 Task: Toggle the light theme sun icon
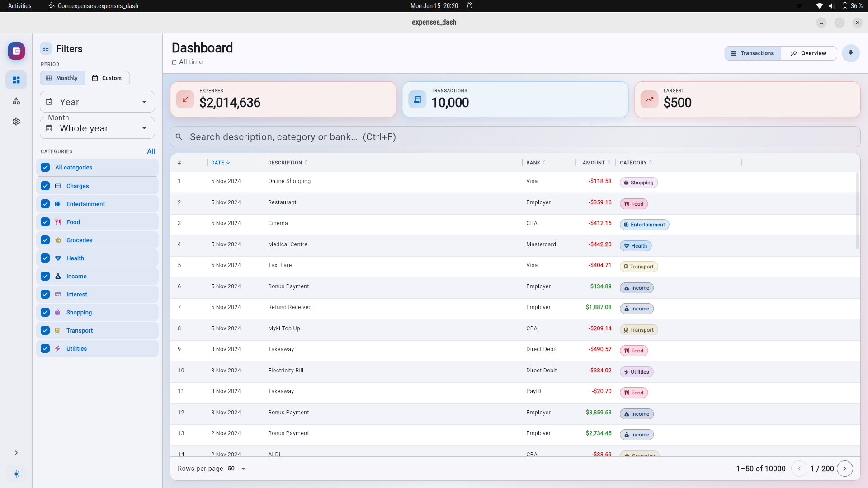(x=16, y=474)
